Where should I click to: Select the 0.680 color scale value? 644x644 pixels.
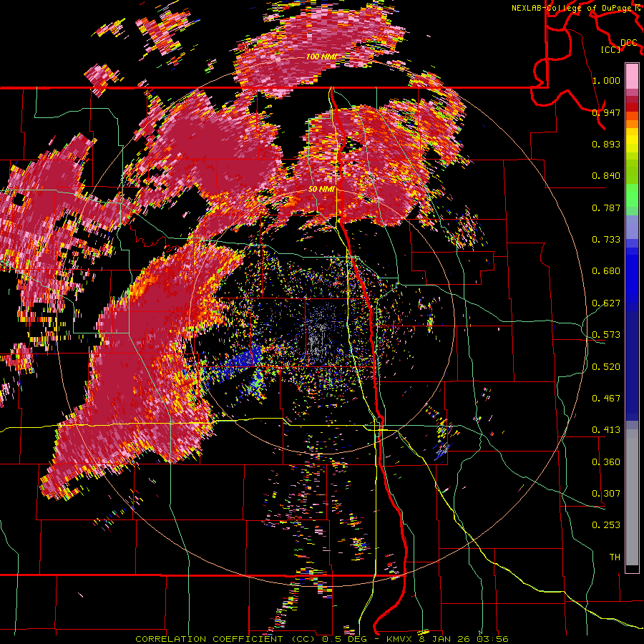[606, 270]
